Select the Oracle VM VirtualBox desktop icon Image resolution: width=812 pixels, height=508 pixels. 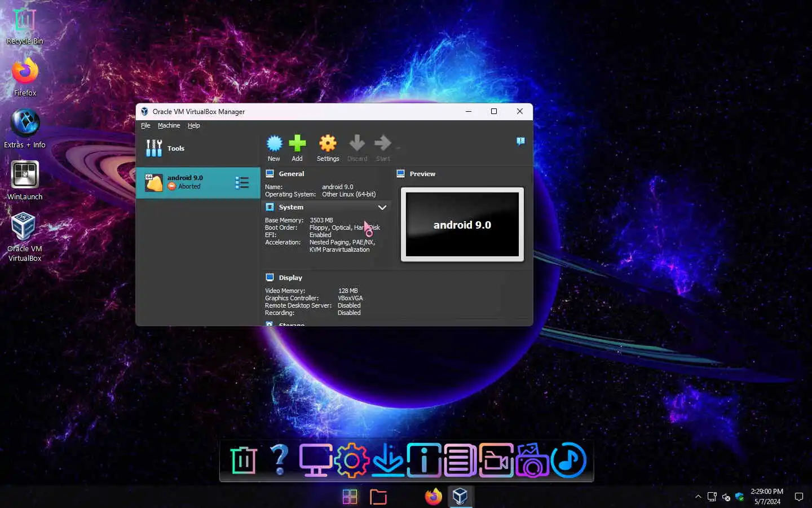[x=25, y=237]
